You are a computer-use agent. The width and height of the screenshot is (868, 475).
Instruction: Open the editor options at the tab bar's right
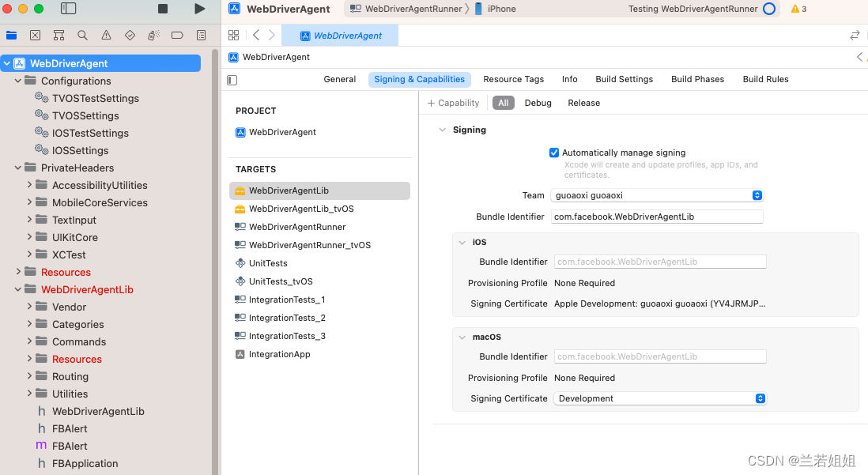click(855, 36)
